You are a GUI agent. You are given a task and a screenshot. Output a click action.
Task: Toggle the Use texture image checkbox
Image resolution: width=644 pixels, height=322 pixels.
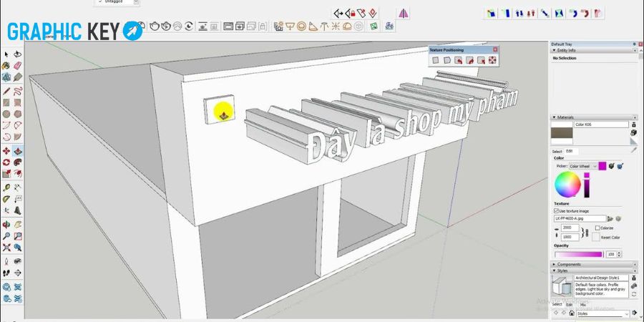point(557,210)
